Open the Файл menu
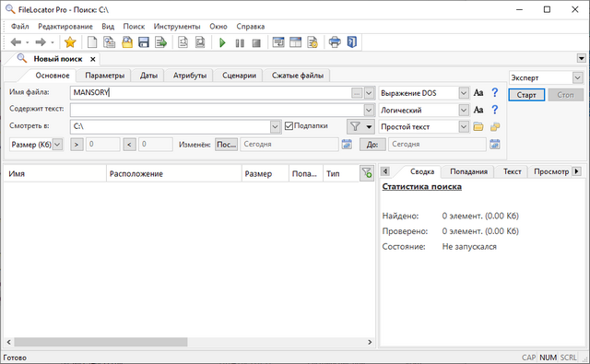The width and height of the screenshot is (590, 364). [20, 27]
